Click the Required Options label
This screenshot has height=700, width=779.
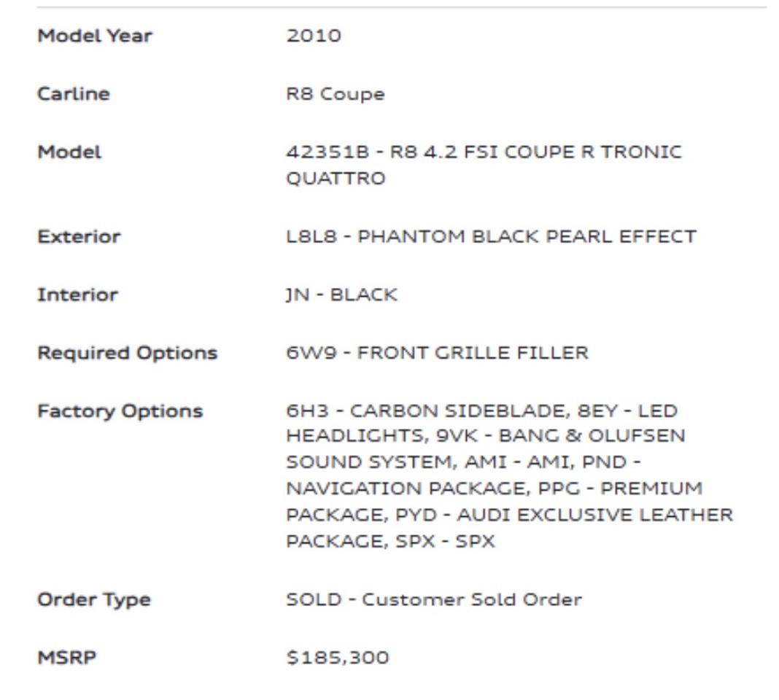point(127,353)
